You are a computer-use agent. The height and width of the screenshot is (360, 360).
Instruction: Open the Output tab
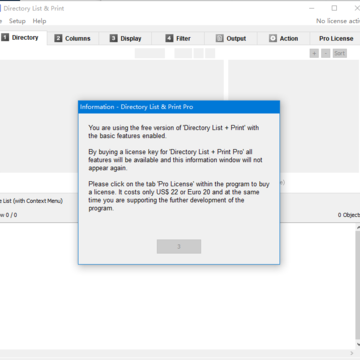coord(231,38)
